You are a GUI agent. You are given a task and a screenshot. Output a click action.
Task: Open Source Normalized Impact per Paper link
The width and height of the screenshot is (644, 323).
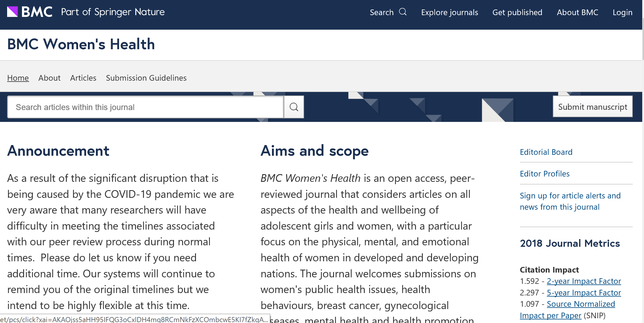tap(567, 310)
